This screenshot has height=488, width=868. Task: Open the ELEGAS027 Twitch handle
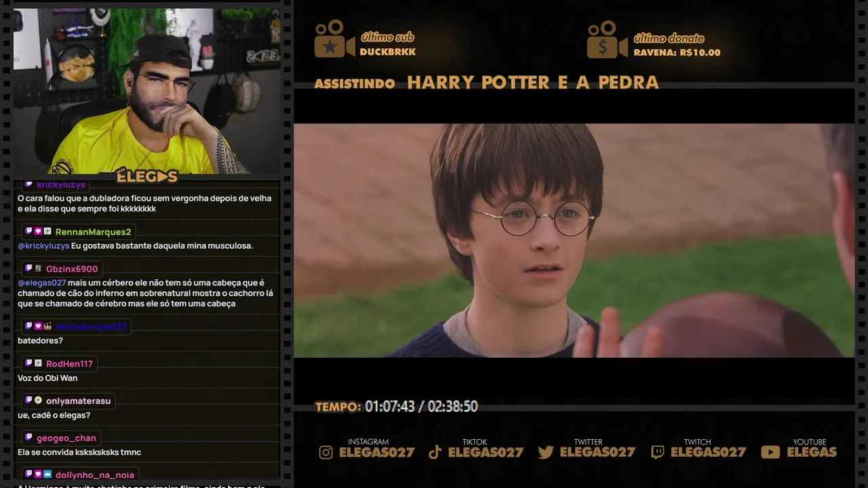click(x=708, y=452)
